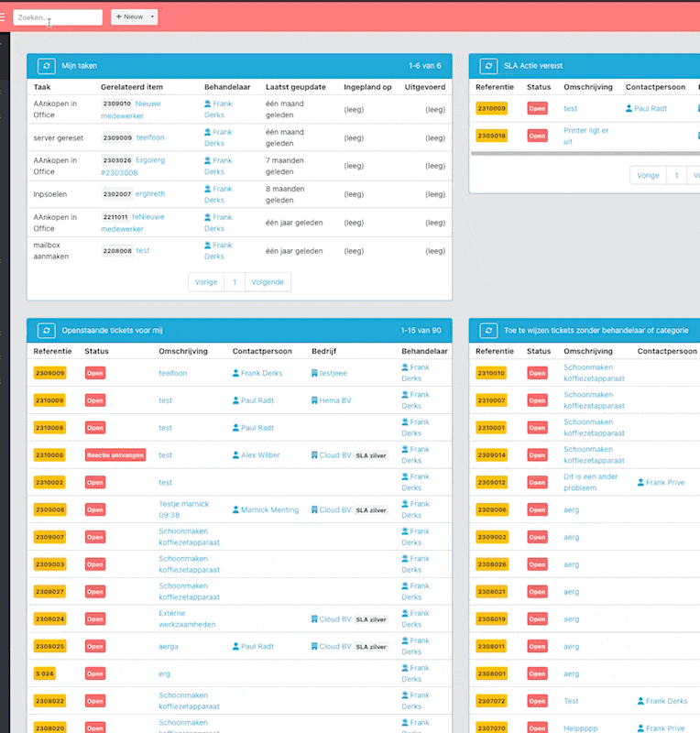Open company Hema BV
The height and width of the screenshot is (733, 700).
[x=335, y=400]
